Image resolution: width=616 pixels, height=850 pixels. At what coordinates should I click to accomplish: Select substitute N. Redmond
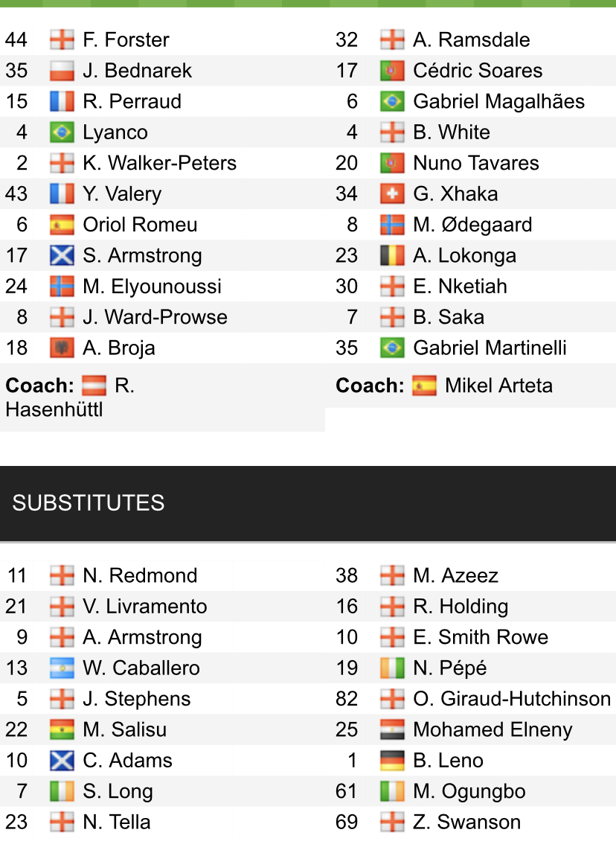tap(140, 575)
